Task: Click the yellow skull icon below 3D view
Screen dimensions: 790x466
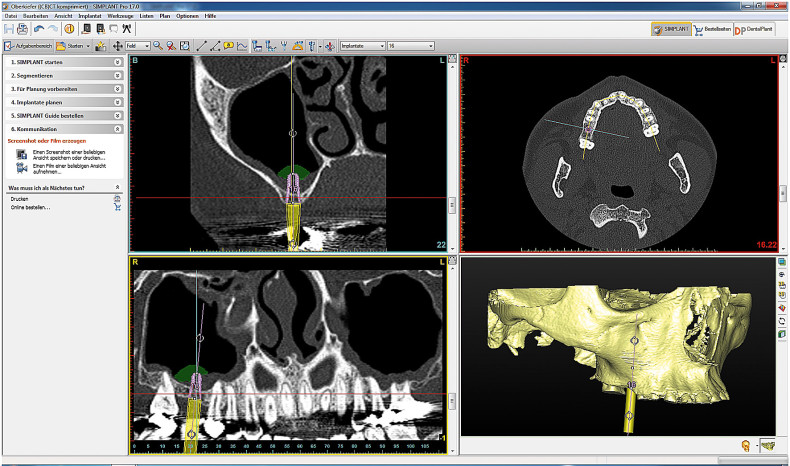Action: [x=746, y=445]
